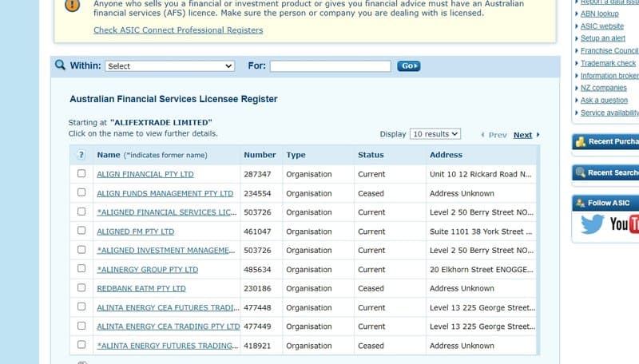The height and width of the screenshot is (364, 639).
Task: Tick the ALINERGY GROUP PTY LTD checkbox
Action: (81, 268)
